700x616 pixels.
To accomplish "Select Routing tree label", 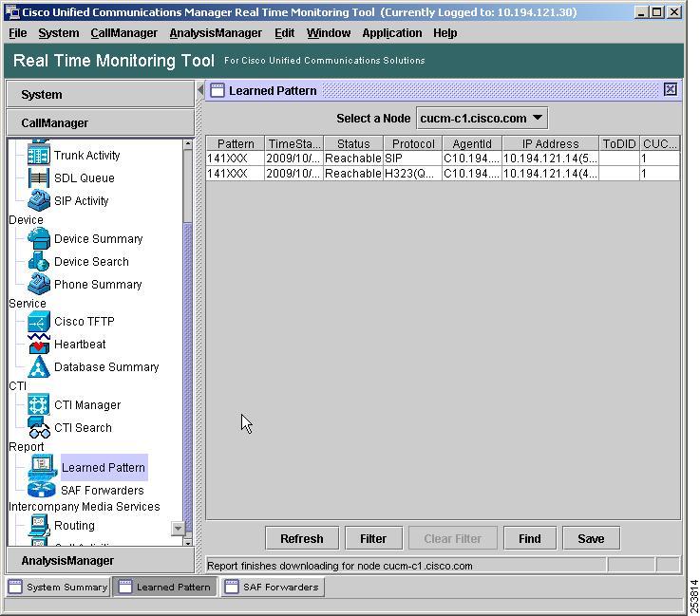I will point(74,526).
